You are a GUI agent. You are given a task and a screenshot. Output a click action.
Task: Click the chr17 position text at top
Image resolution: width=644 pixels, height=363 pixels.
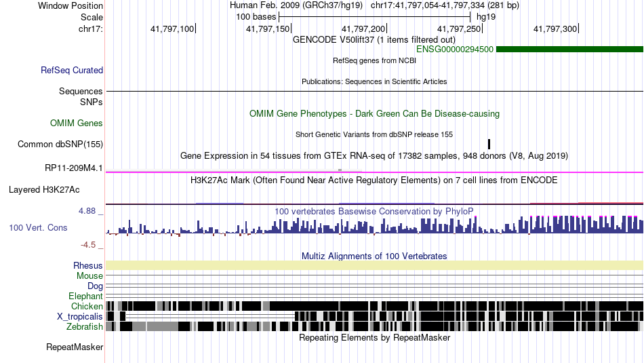pos(445,5)
